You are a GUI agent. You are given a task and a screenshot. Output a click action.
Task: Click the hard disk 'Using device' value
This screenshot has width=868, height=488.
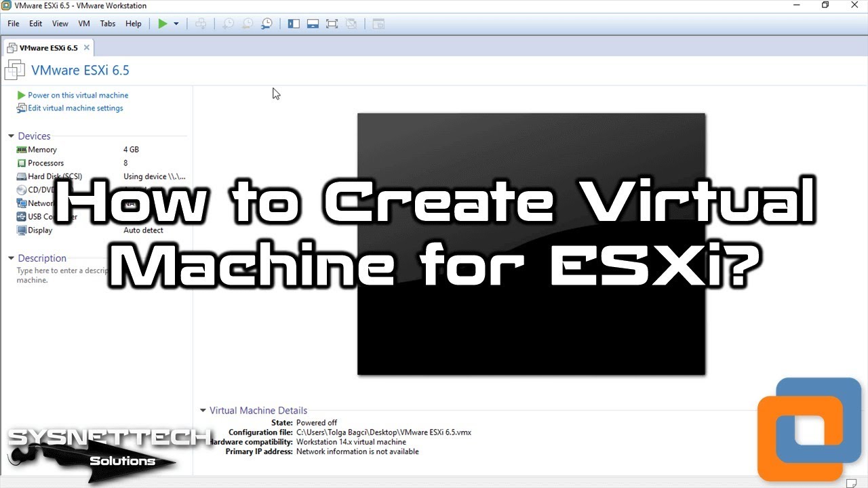pos(154,177)
